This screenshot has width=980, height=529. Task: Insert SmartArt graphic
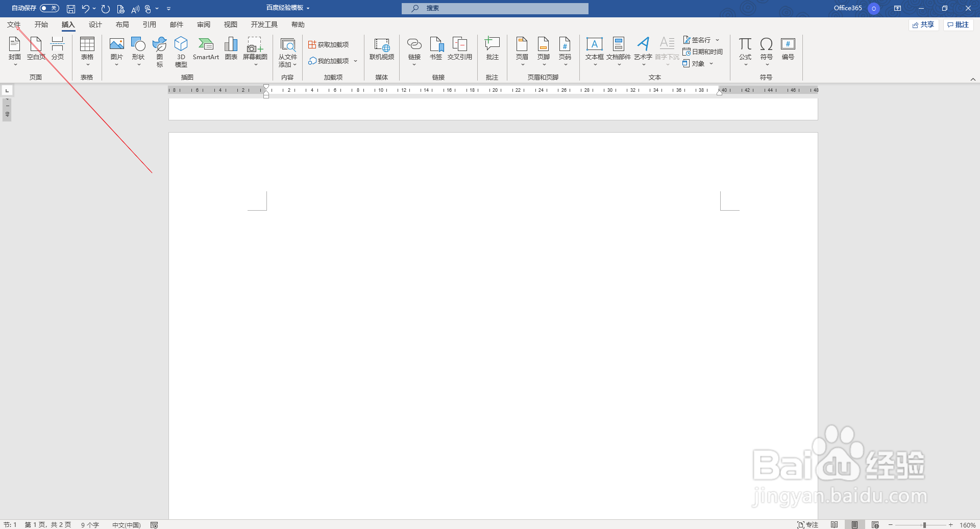point(206,49)
